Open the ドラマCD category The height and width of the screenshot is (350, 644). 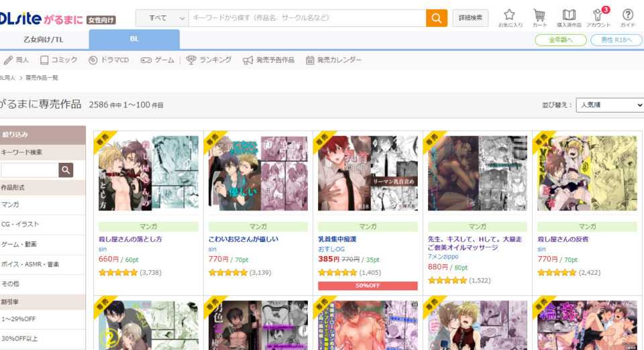[109, 60]
